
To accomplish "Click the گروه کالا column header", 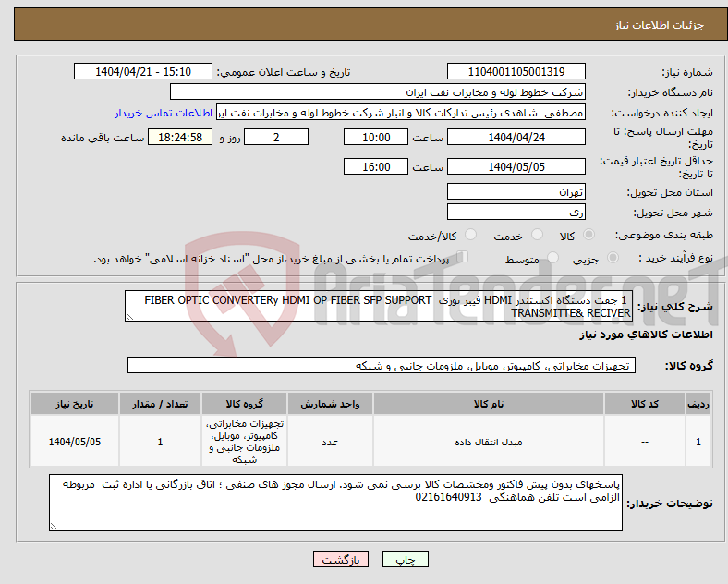I will (x=244, y=404).
